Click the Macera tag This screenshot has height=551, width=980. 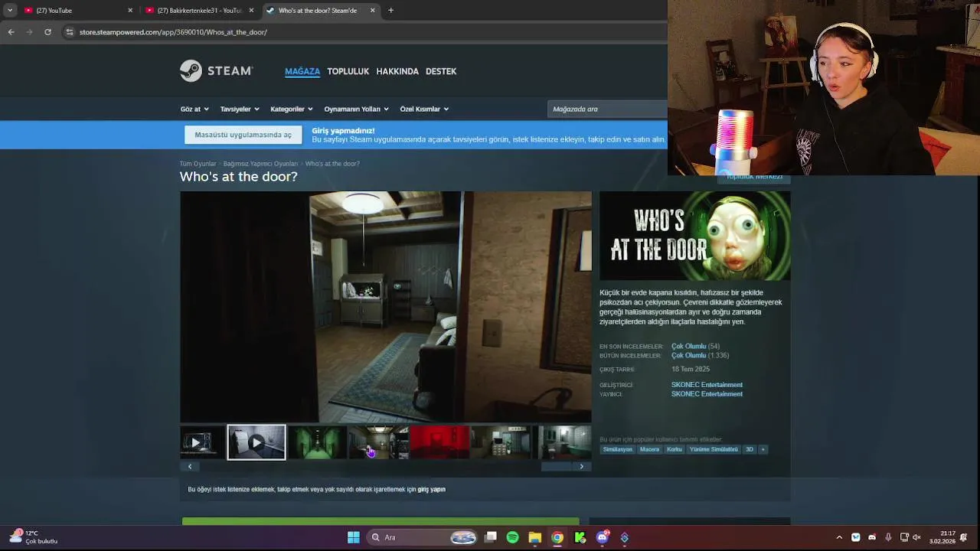pyautogui.click(x=649, y=449)
